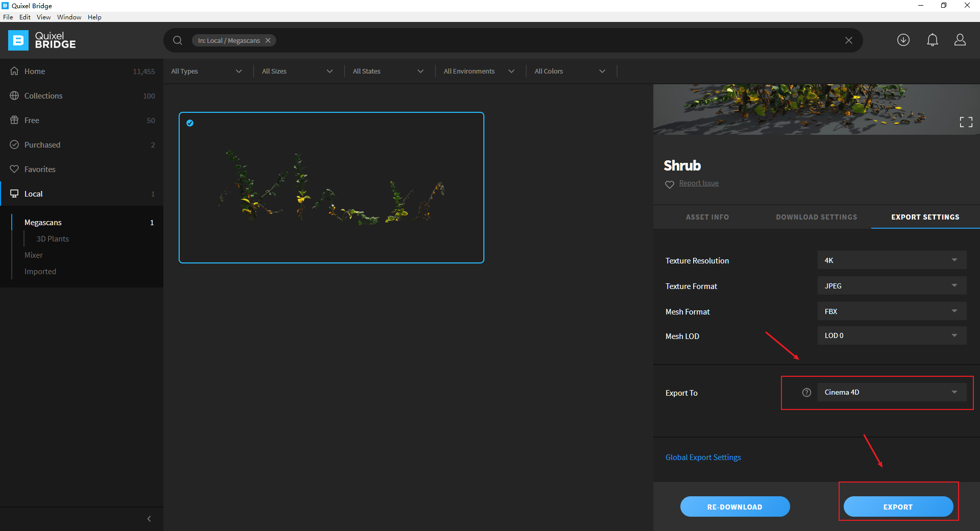The width and height of the screenshot is (980, 531).
Task: Click the Favorites heart icon in sidebar
Action: tap(14, 169)
